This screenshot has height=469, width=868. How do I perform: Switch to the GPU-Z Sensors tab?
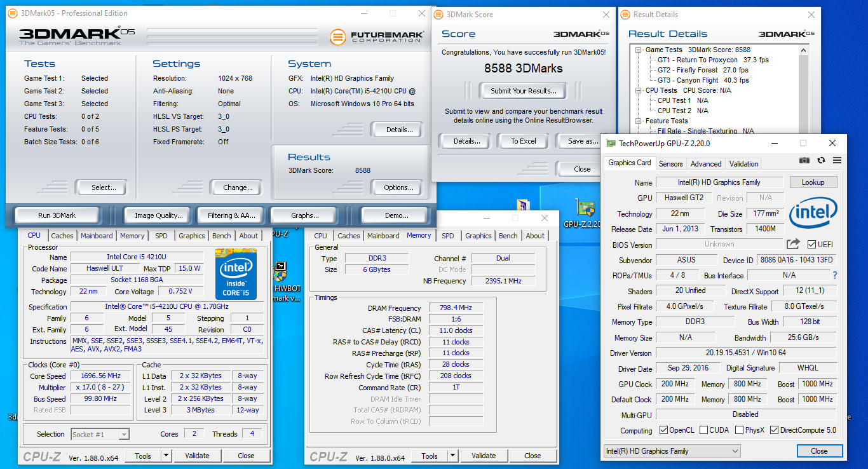pyautogui.click(x=670, y=163)
